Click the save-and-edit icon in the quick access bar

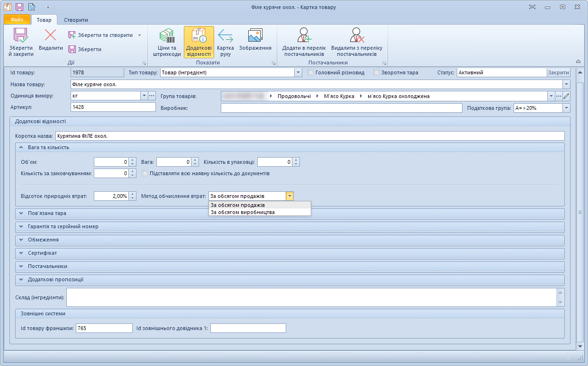click(x=32, y=7)
